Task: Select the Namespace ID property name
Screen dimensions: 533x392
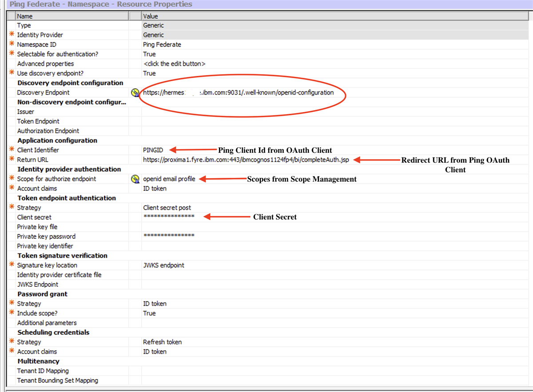Action: pos(36,44)
